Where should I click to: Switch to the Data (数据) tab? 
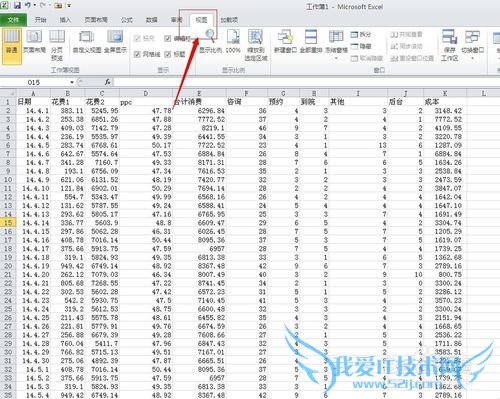coord(151,20)
